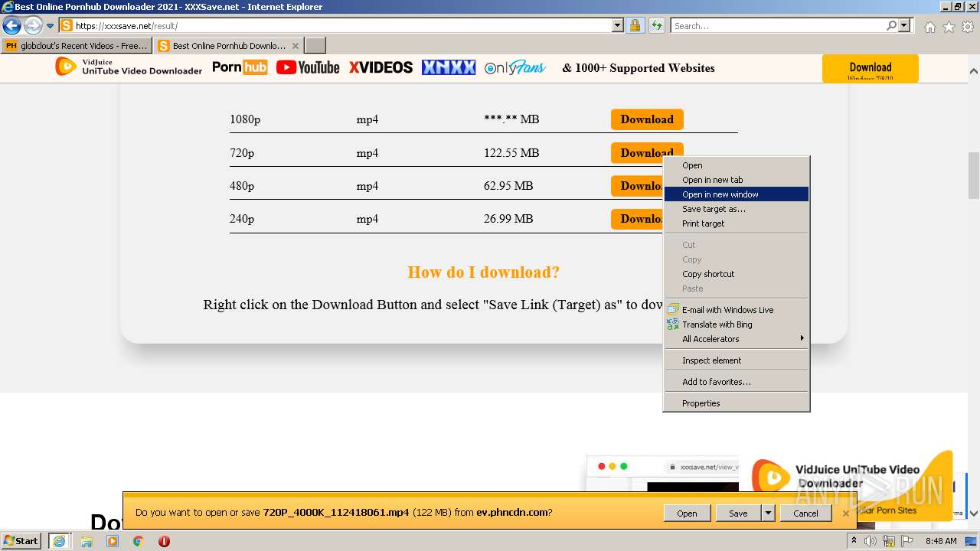Choose Open in new tab
980x551 pixels.
(736, 180)
